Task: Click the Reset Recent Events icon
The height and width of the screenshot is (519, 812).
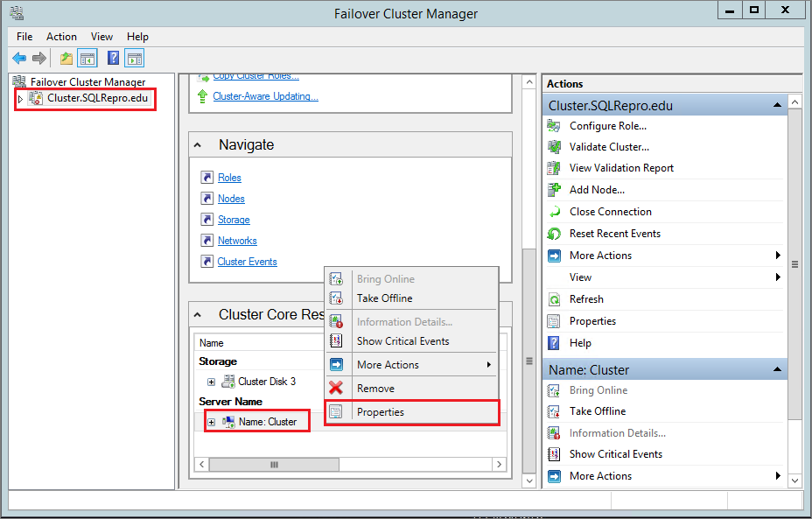Action: coord(554,234)
